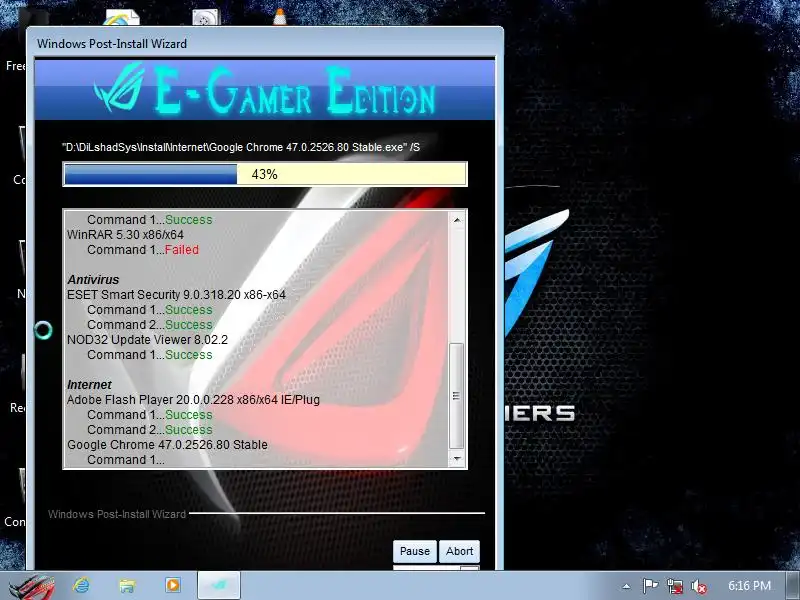Viewport: 800px width, 600px height.
Task: Click the Windows Post-Install Wizard title bar
Action: (x=265, y=43)
